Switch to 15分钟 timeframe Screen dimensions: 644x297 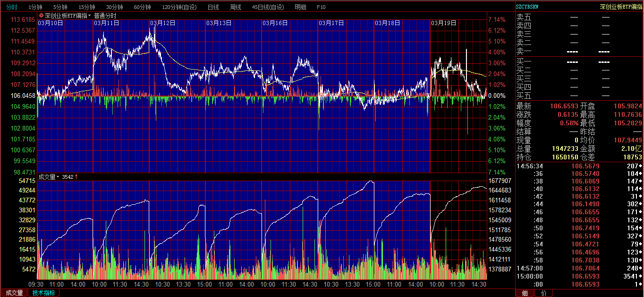87,7
